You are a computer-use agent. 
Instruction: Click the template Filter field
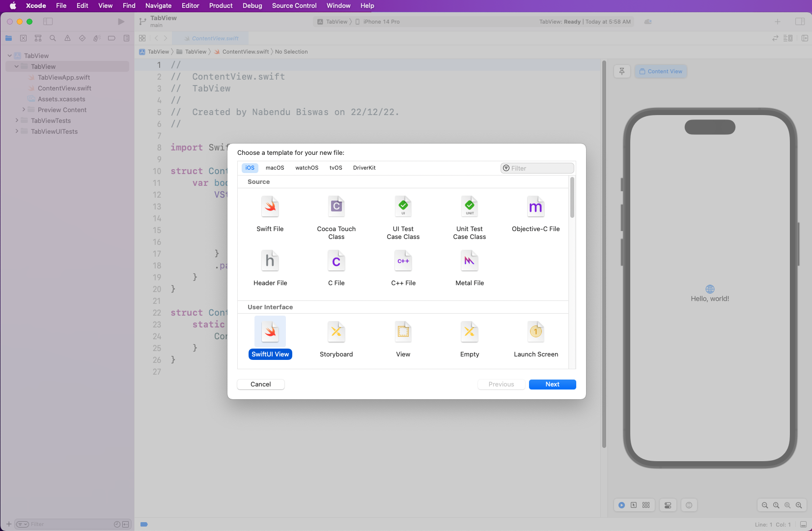pos(537,168)
